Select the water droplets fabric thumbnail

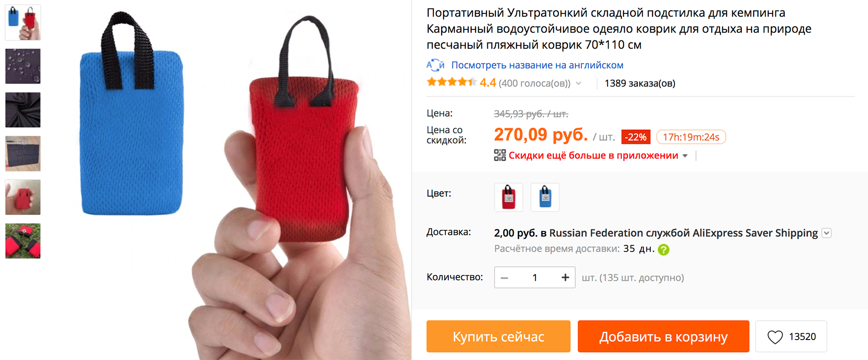(x=23, y=66)
